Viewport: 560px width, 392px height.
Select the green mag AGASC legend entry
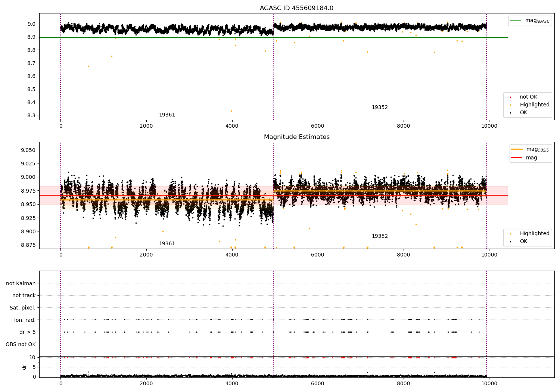pos(530,21)
